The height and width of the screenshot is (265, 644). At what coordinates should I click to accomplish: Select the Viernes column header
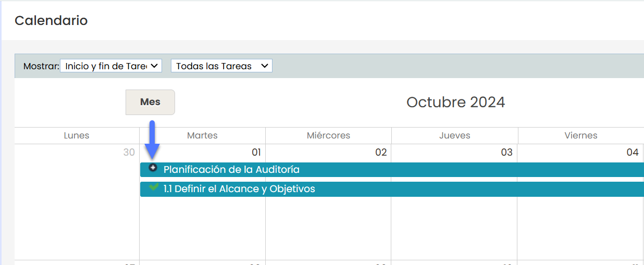pyautogui.click(x=580, y=135)
